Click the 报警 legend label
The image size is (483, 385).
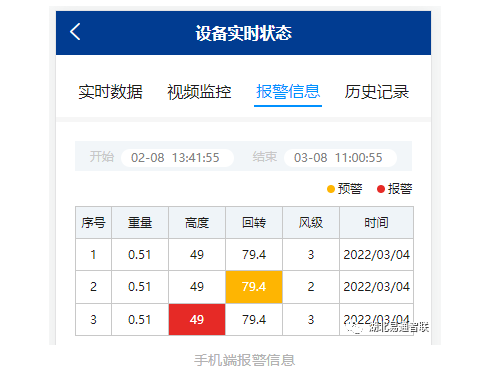[x=400, y=189]
